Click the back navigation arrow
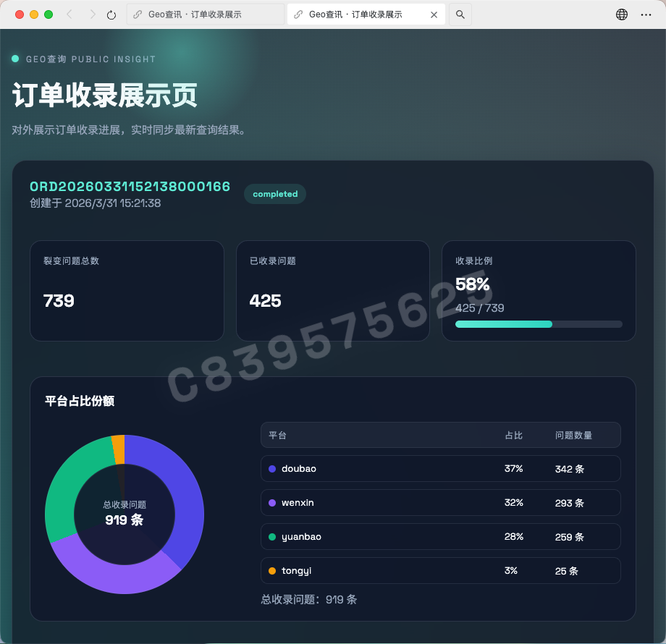Viewport: 666px width, 644px height. (69, 14)
